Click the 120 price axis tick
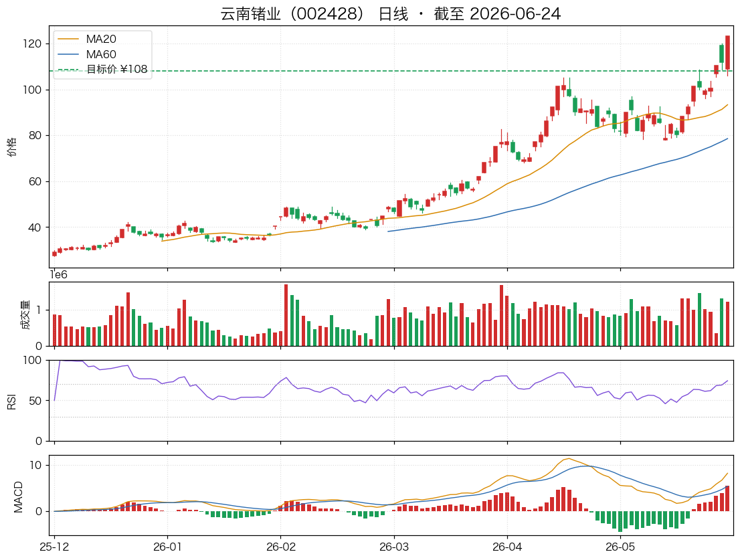The width and height of the screenshot is (740, 560). (x=32, y=44)
